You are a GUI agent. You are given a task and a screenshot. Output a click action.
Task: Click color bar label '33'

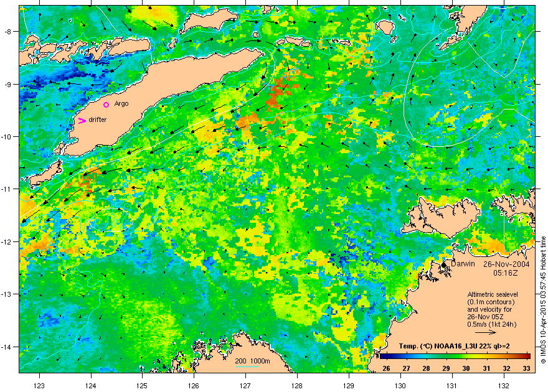(x=526, y=368)
